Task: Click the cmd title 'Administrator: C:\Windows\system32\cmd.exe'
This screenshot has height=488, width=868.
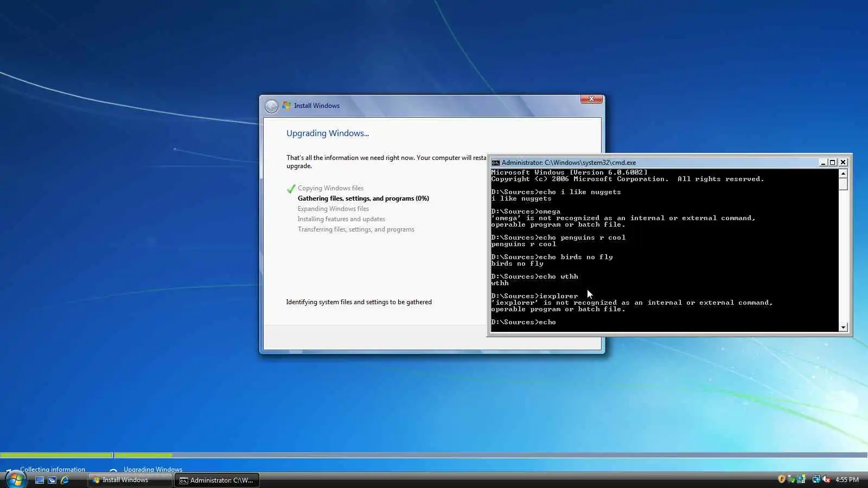Action: (x=569, y=163)
